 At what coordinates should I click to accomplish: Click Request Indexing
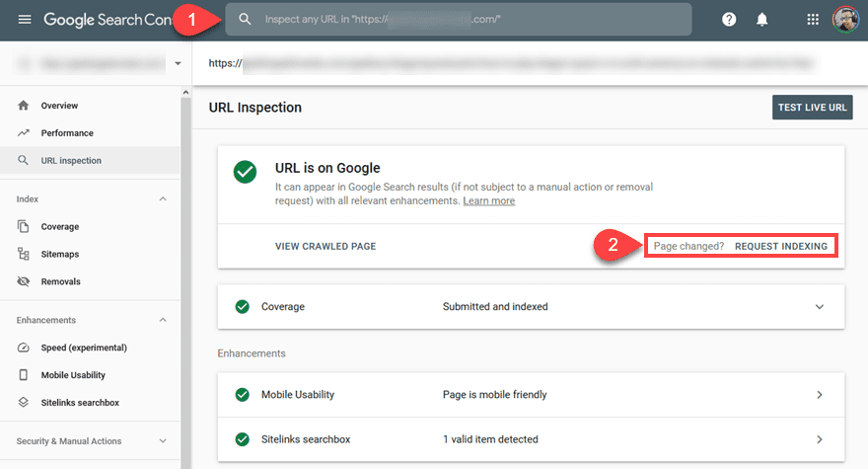780,246
